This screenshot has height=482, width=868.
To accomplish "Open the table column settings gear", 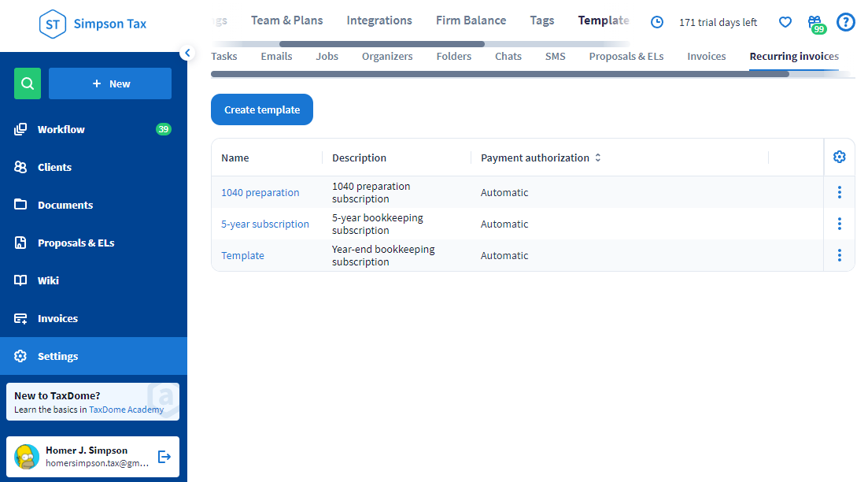I will [839, 157].
